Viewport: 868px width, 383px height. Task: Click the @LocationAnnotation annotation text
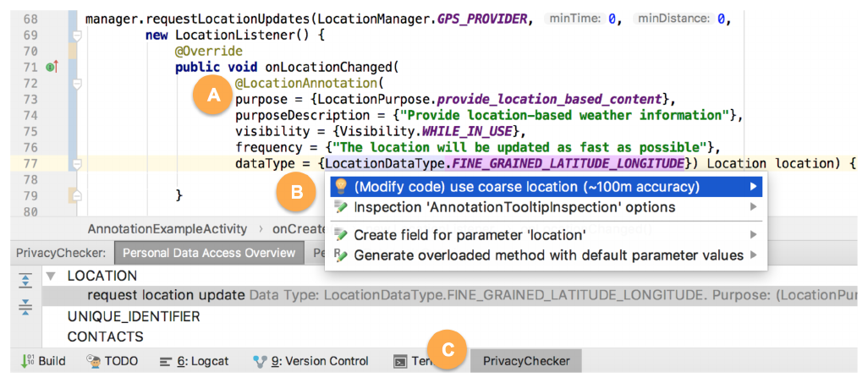coord(305,84)
